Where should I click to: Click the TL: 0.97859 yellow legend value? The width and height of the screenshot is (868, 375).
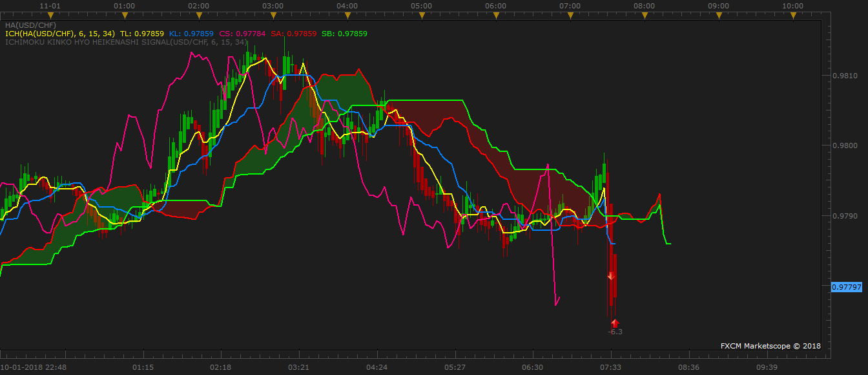(x=142, y=34)
